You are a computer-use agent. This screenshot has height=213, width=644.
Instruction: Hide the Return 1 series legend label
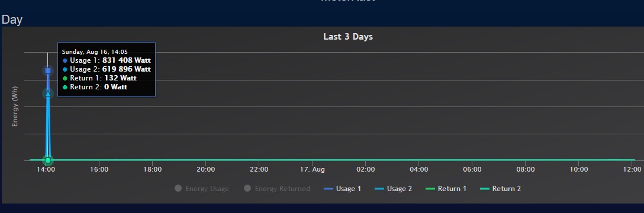point(452,189)
